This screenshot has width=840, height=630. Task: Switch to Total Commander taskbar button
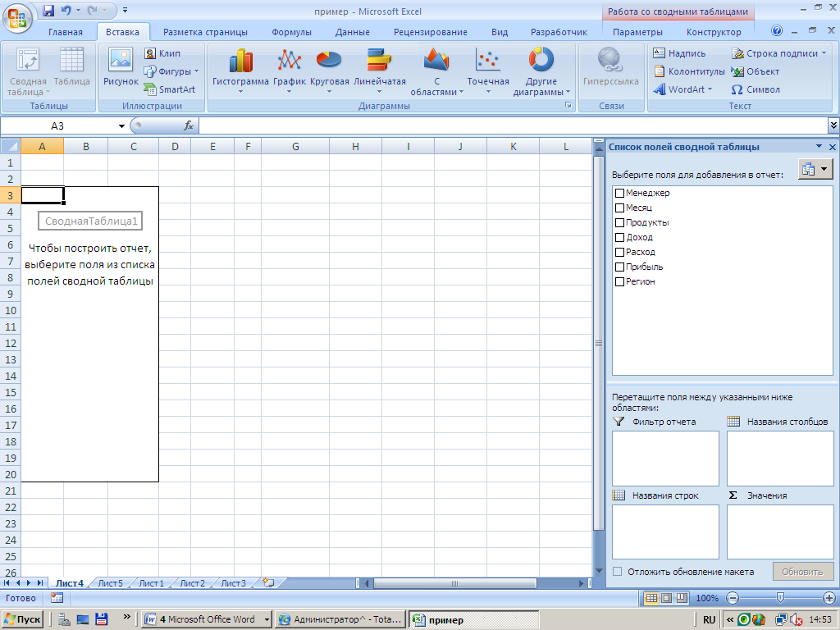[340, 619]
